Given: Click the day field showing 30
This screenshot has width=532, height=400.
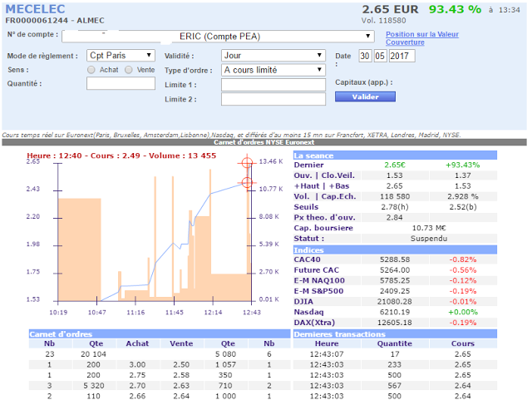Looking at the screenshot, I should [365, 56].
